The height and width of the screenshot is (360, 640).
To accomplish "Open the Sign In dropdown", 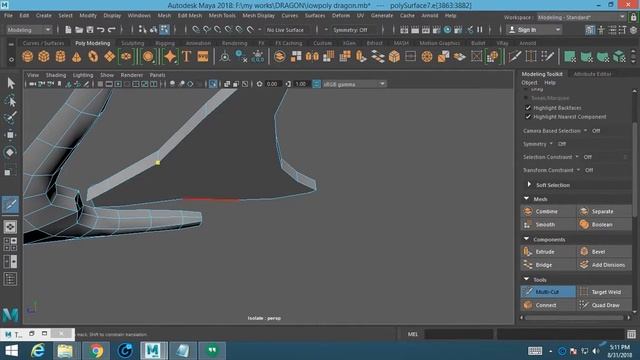I will tap(534, 30).
